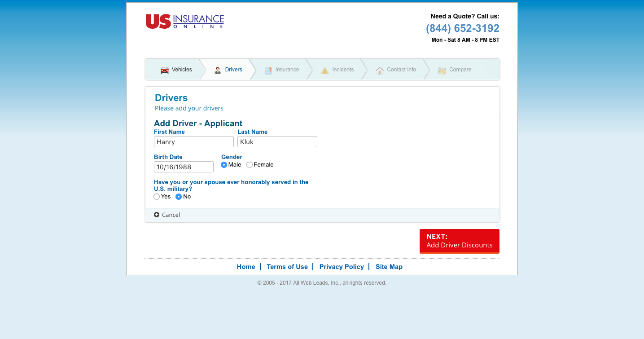Click the Birth Date field label

(x=168, y=157)
